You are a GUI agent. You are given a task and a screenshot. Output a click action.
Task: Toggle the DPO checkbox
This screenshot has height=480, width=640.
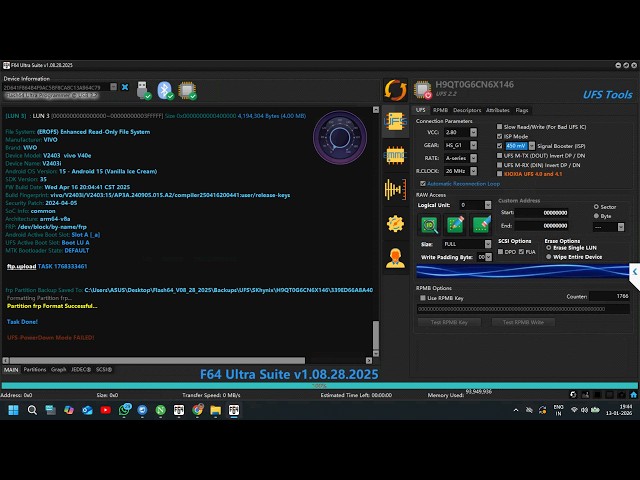[500, 252]
